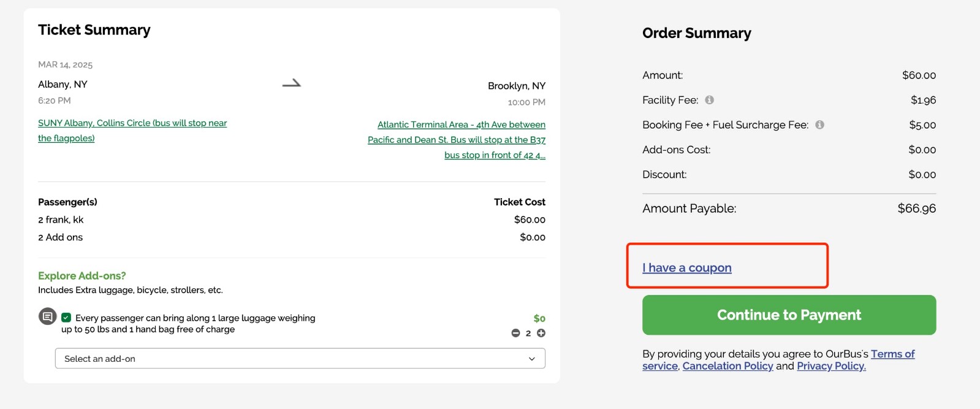Click the chevron on the add-on selector
The image size is (980, 409).
(532, 358)
